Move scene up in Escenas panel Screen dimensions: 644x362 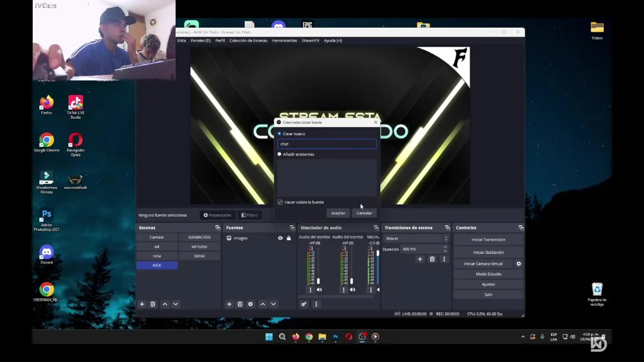pos(165,304)
